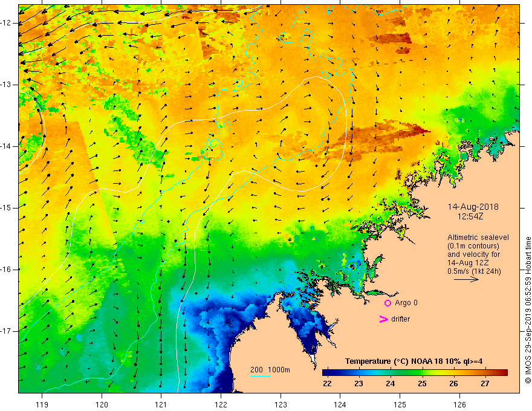The height and width of the screenshot is (411, 532).
Task: Click the '200 1000m' depth contour label
Action: coord(270,370)
